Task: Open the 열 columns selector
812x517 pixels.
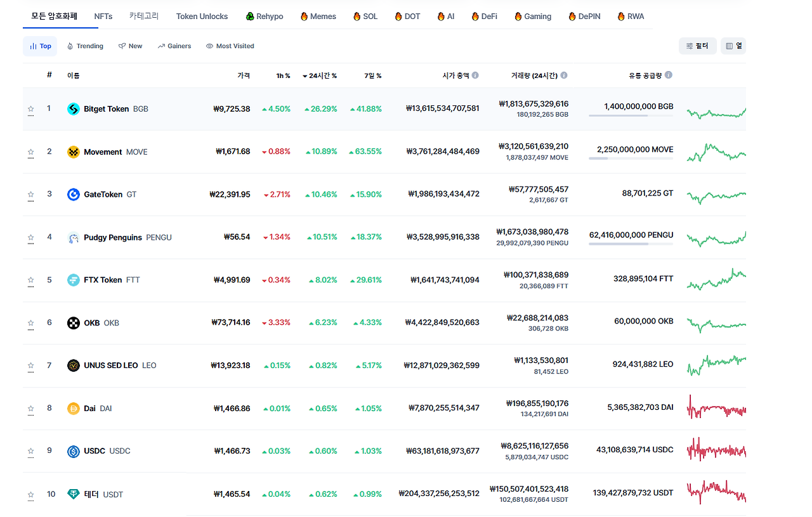Action: click(x=733, y=46)
